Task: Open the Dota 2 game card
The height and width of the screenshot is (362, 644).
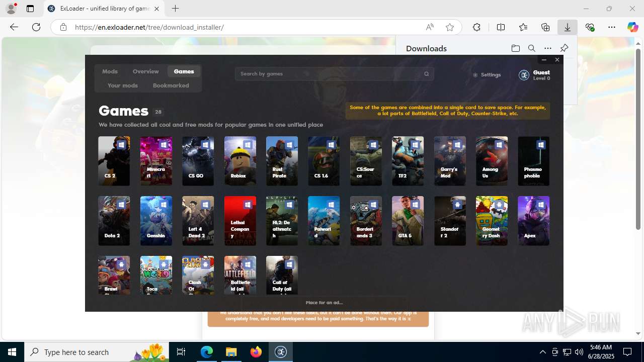Action: (114, 221)
